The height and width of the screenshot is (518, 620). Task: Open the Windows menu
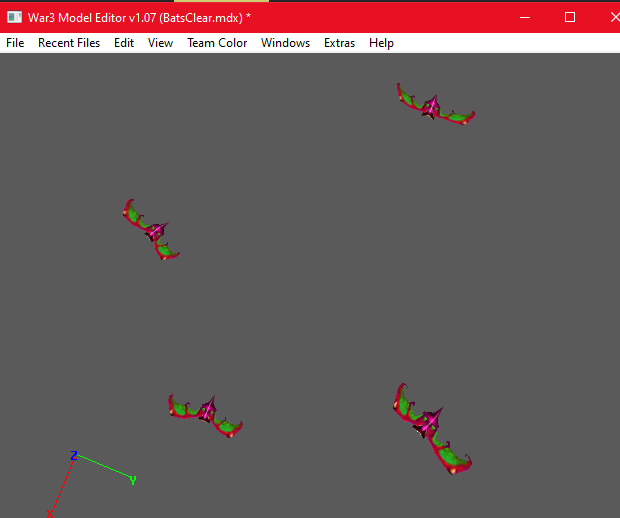coord(285,43)
